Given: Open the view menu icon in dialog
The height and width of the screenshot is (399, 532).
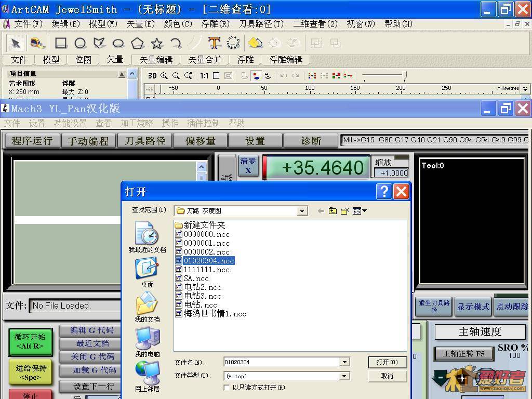Looking at the screenshot, I should (x=360, y=211).
